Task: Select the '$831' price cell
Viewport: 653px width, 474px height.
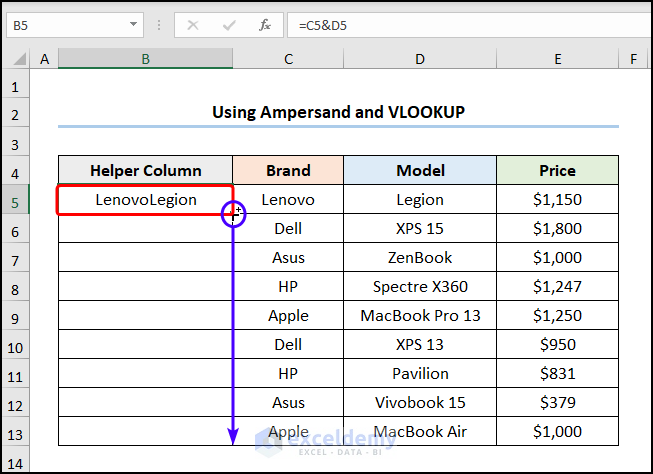Action: [x=558, y=374]
